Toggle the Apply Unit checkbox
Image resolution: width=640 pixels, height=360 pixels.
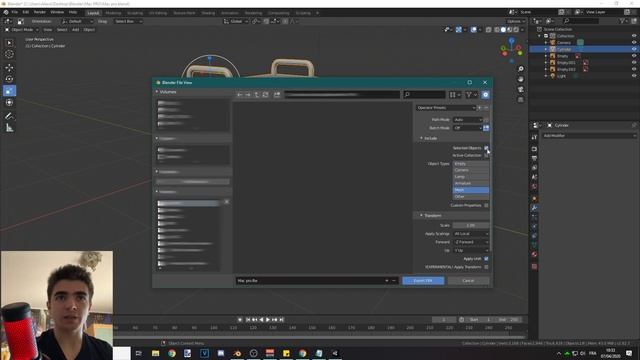[x=486, y=259]
